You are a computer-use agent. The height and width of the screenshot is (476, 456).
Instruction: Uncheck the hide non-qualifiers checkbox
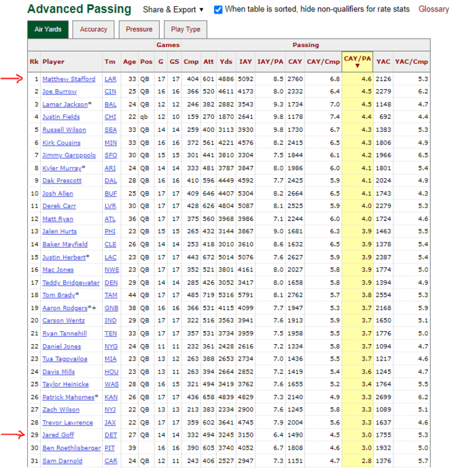tap(218, 10)
